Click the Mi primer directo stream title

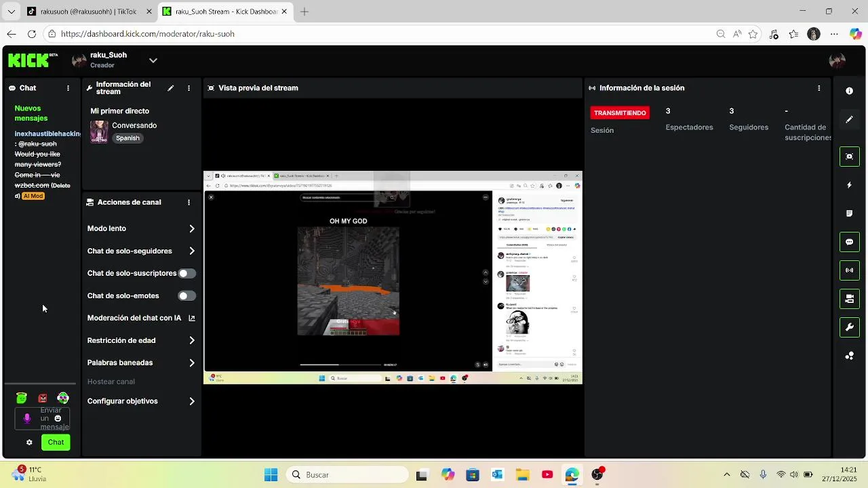pyautogui.click(x=120, y=110)
